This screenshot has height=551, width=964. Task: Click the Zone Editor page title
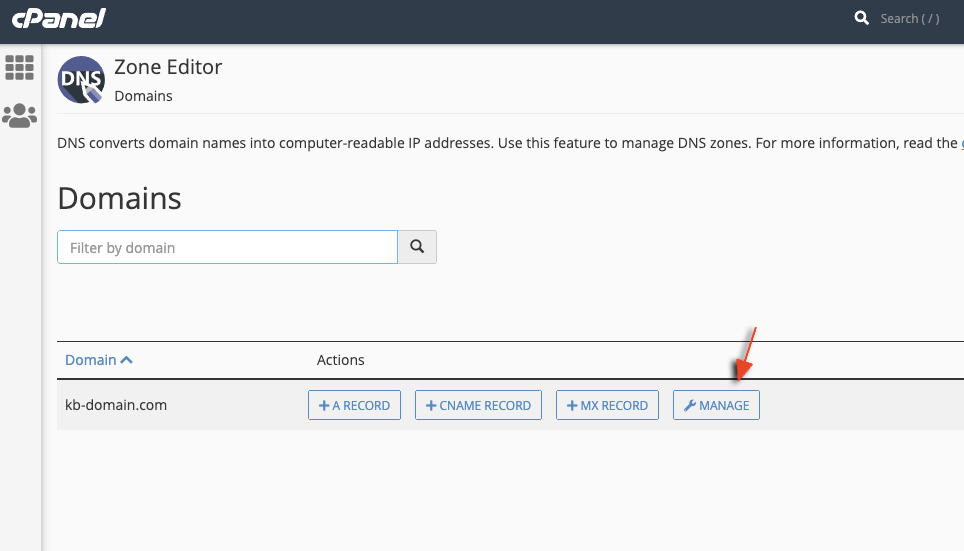point(168,67)
